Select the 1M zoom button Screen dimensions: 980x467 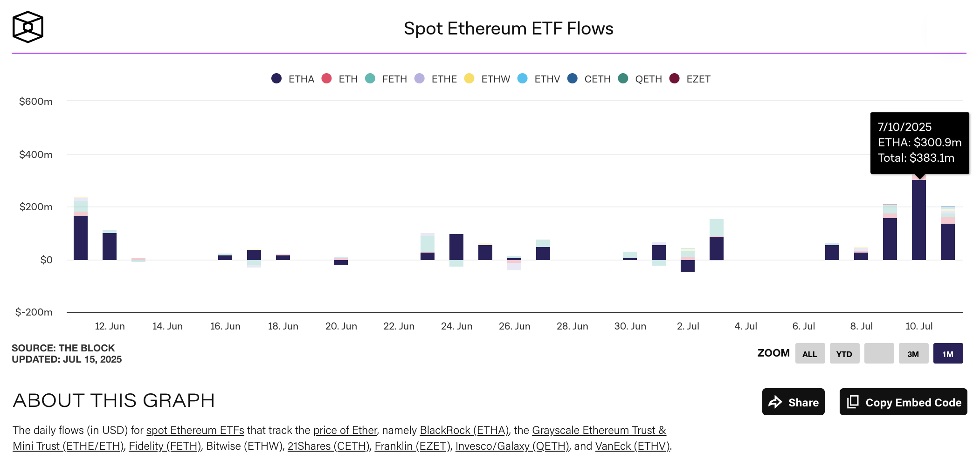click(x=948, y=354)
